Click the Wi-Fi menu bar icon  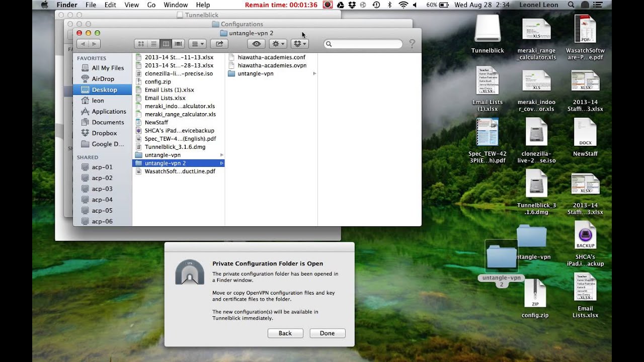coord(403,5)
